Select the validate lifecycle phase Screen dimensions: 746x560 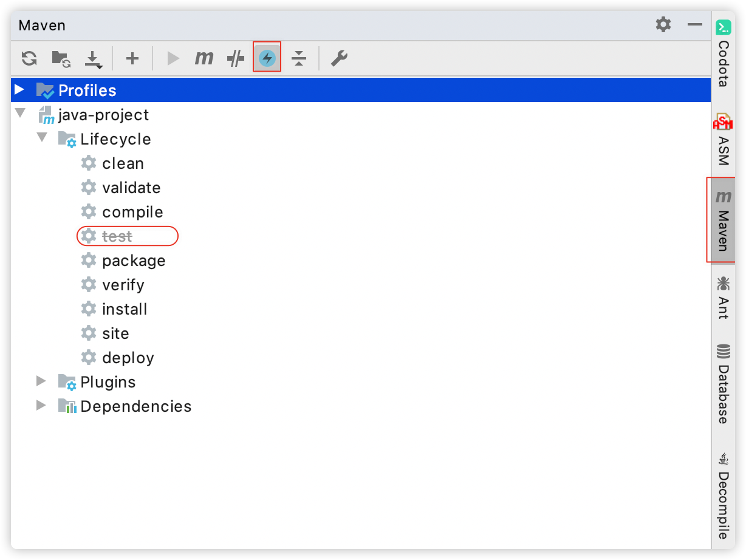tap(132, 188)
